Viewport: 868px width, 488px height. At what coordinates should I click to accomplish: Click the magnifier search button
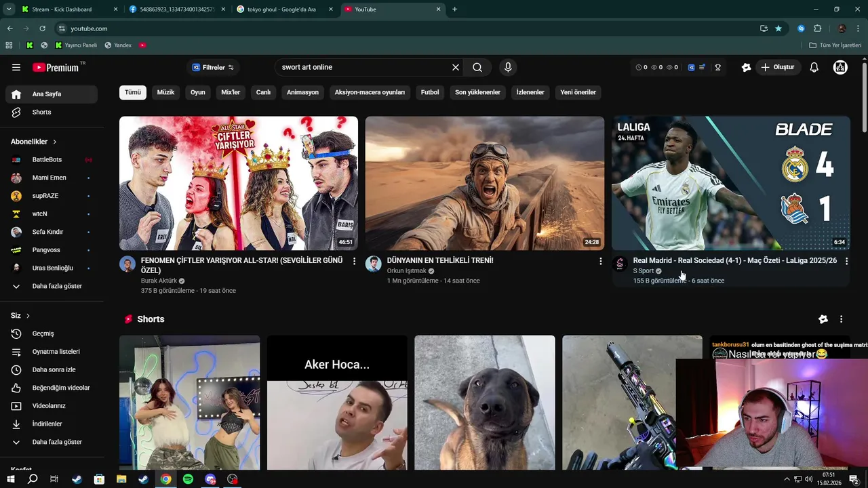[477, 67]
